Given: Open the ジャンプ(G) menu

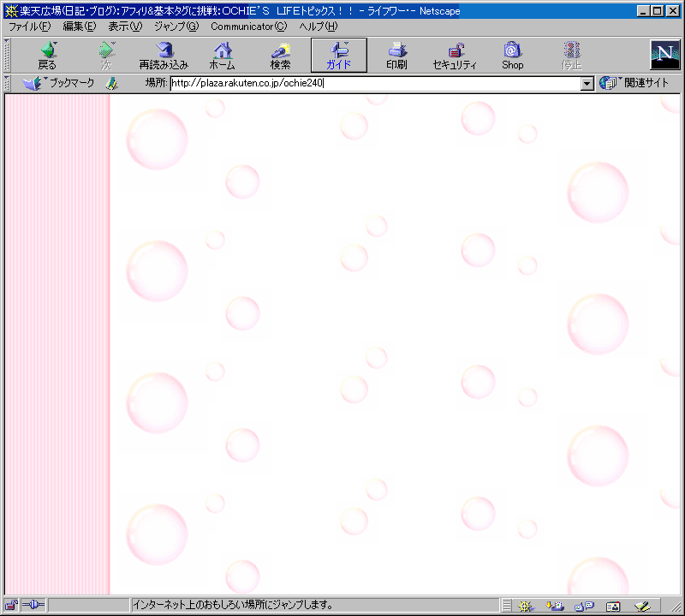Looking at the screenshot, I should coord(176,27).
